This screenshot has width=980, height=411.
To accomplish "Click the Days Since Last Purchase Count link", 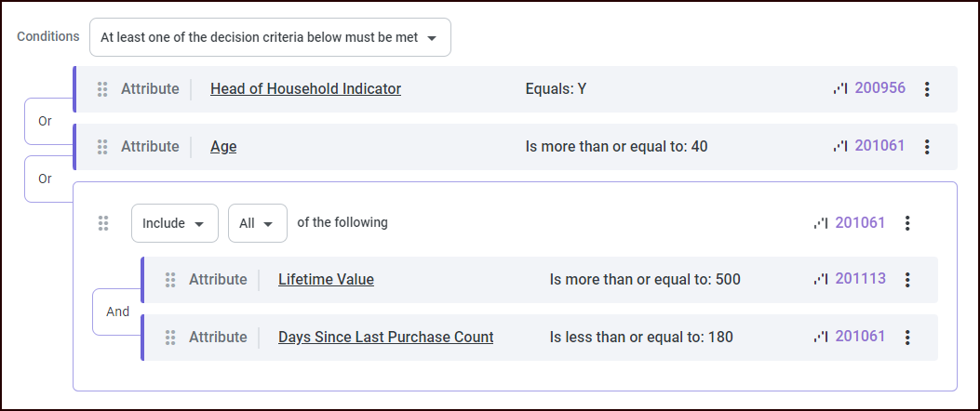I will pos(385,338).
